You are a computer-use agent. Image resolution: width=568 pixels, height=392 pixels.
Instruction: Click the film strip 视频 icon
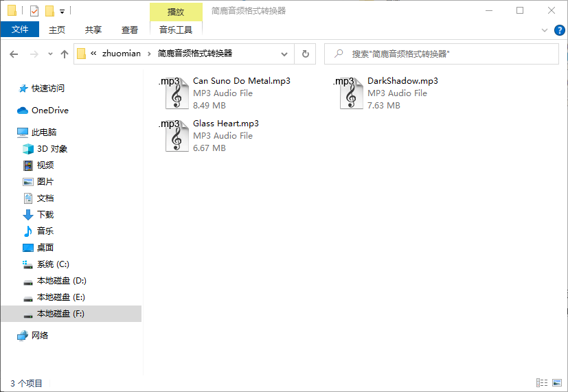click(28, 165)
